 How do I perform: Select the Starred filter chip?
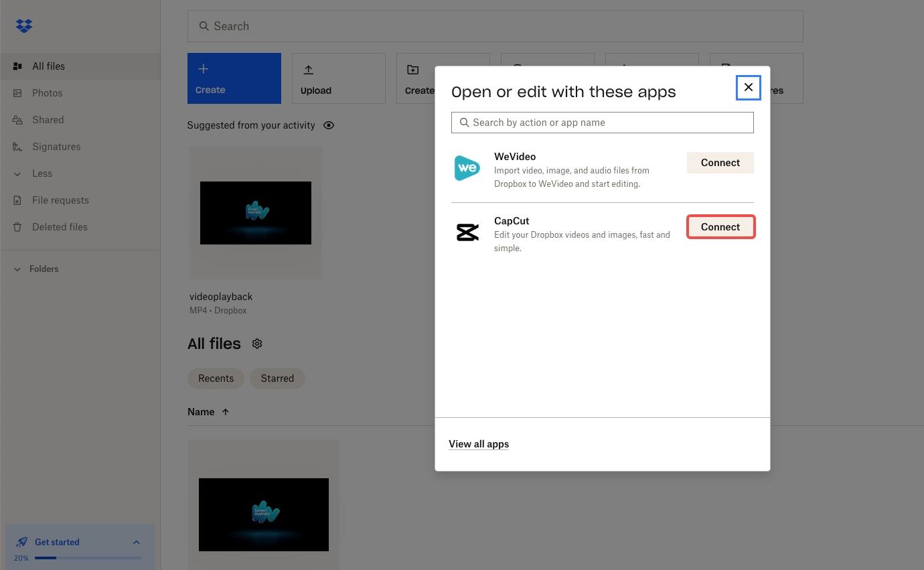277,378
